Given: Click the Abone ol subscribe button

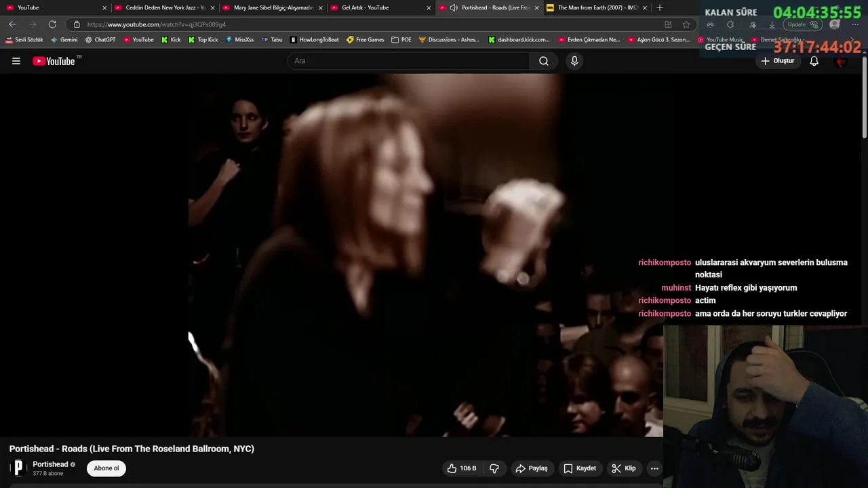Looking at the screenshot, I should click(106, 468).
